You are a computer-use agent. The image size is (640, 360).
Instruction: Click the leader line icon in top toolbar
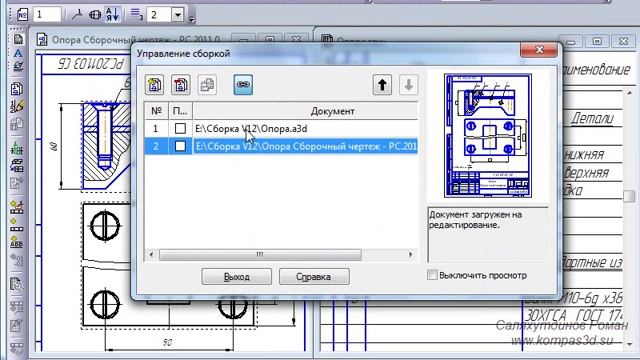click(77, 15)
